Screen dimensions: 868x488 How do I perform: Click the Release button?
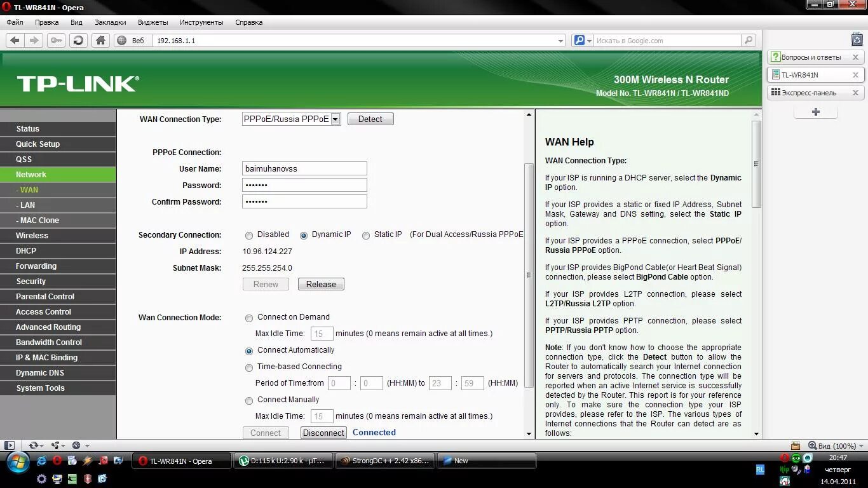(321, 284)
